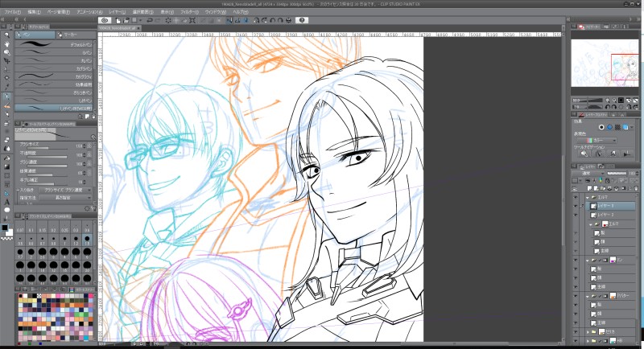Toggle visibility of リン folder
The width and height of the screenshot is (644, 349).
coord(576,260)
